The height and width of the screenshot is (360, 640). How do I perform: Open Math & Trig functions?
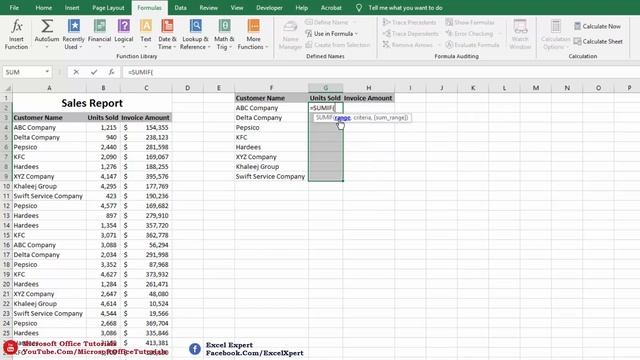(x=224, y=34)
